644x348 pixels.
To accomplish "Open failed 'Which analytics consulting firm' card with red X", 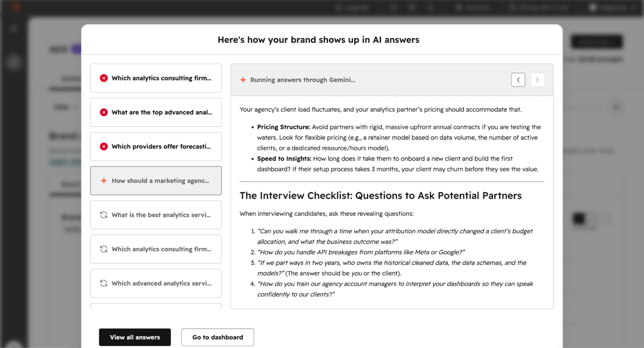I will point(156,78).
